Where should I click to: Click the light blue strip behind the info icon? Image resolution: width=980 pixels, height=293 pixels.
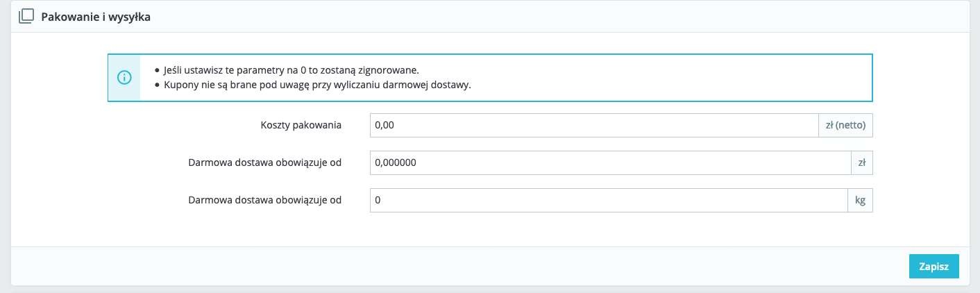click(124, 94)
